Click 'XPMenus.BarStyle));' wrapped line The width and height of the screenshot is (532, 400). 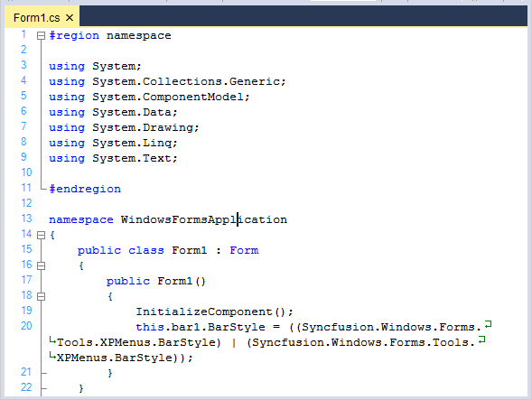click(125, 358)
